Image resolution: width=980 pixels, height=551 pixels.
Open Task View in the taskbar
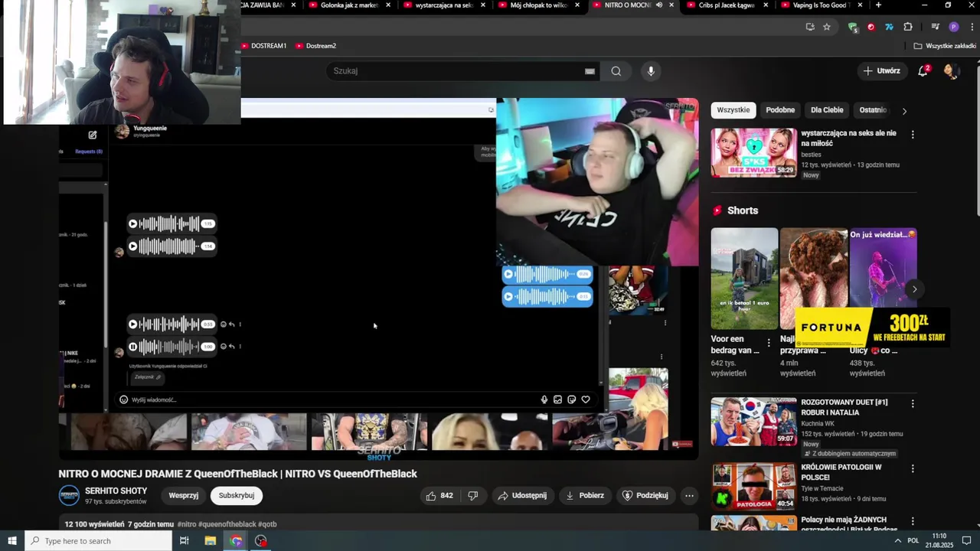point(185,541)
